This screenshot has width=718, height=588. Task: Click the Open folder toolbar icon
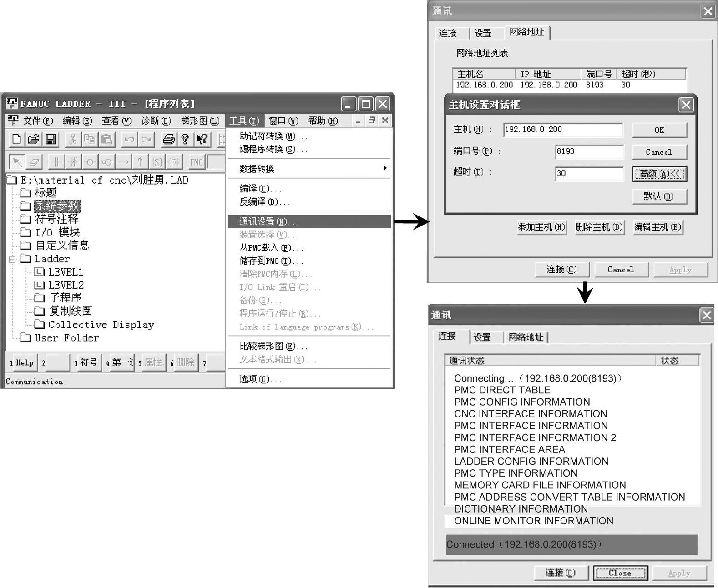[x=33, y=139]
